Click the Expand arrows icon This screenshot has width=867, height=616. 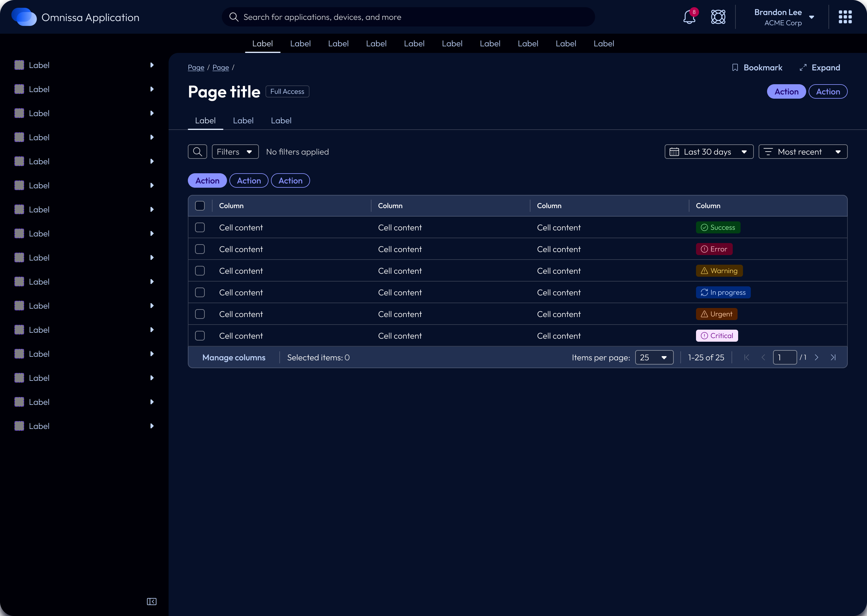(803, 67)
